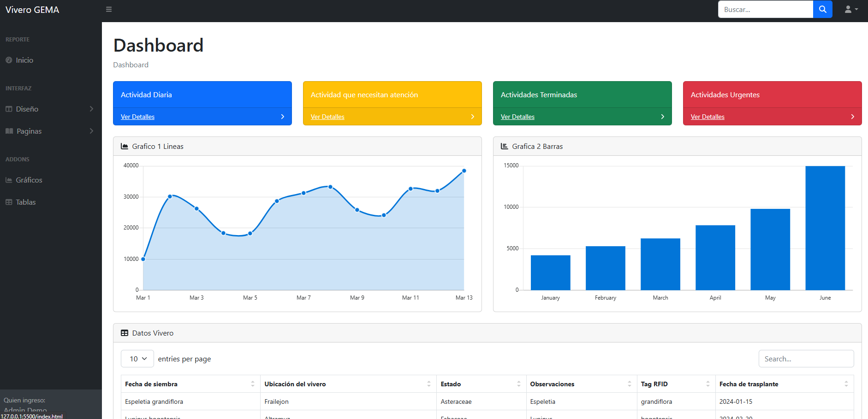Click the bar chart icon by Grafica 2 Barras
This screenshot has width=868, height=419.
(505, 146)
